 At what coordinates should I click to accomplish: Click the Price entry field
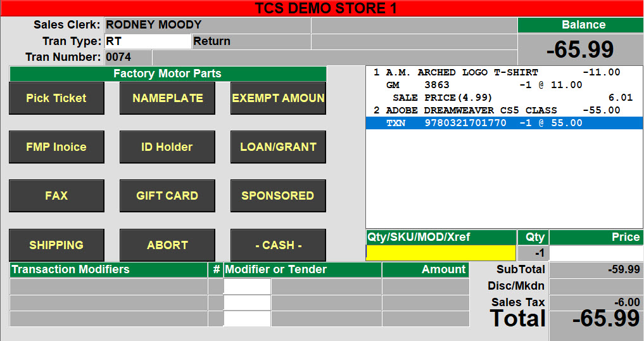point(595,253)
